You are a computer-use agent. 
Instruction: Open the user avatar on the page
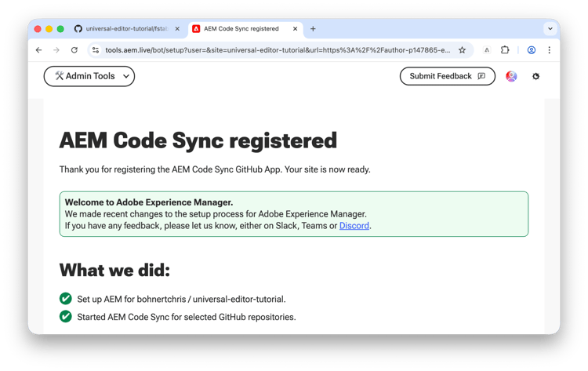pos(511,76)
